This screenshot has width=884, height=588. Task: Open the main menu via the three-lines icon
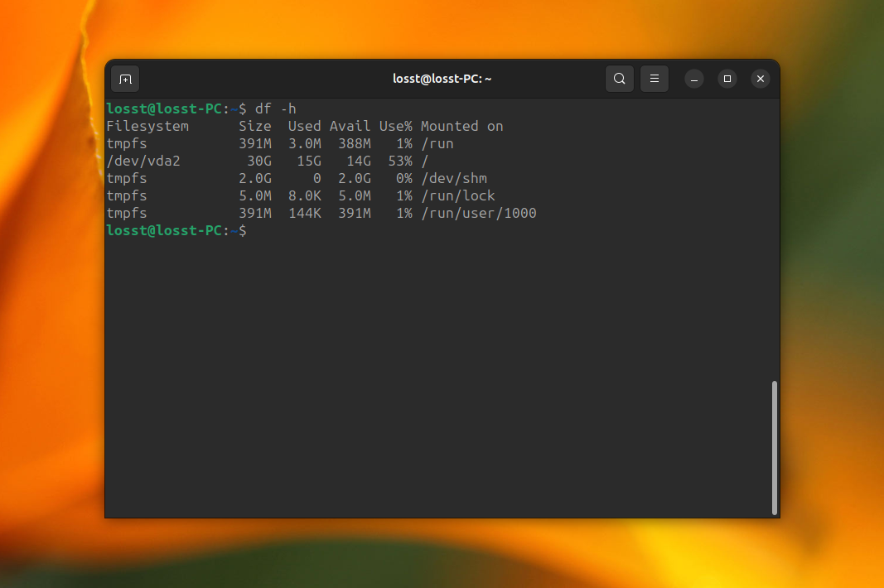[654, 78]
